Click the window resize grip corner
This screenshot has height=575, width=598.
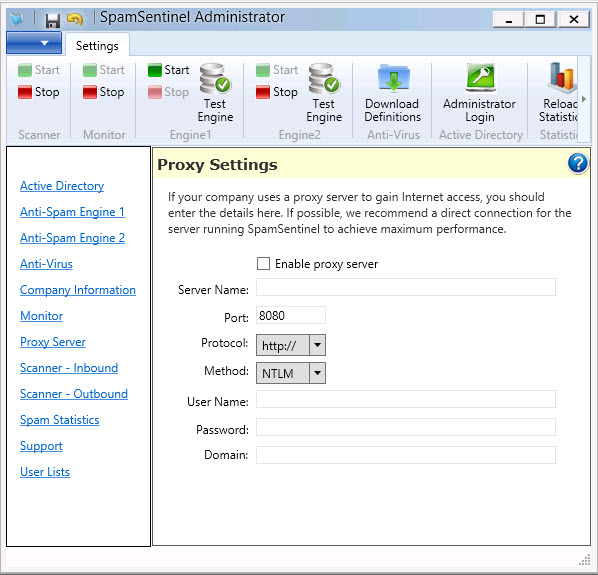point(585,560)
